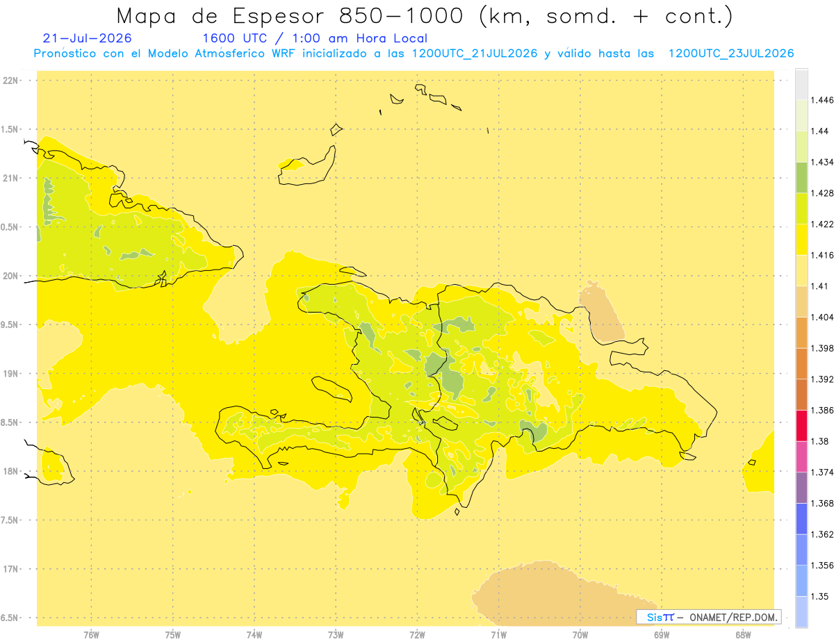The height and width of the screenshot is (644, 834).
Task: Click the '18N' latitude label
Action: point(11,471)
